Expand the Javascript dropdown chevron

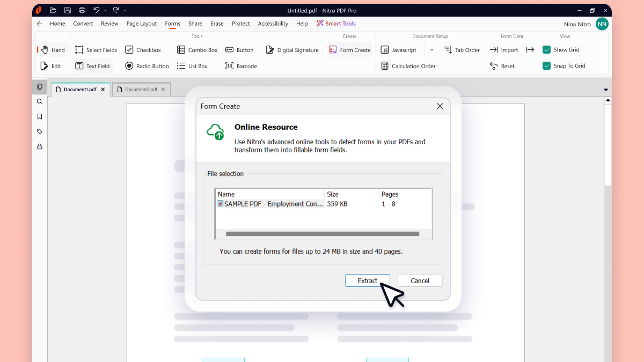[x=431, y=50]
